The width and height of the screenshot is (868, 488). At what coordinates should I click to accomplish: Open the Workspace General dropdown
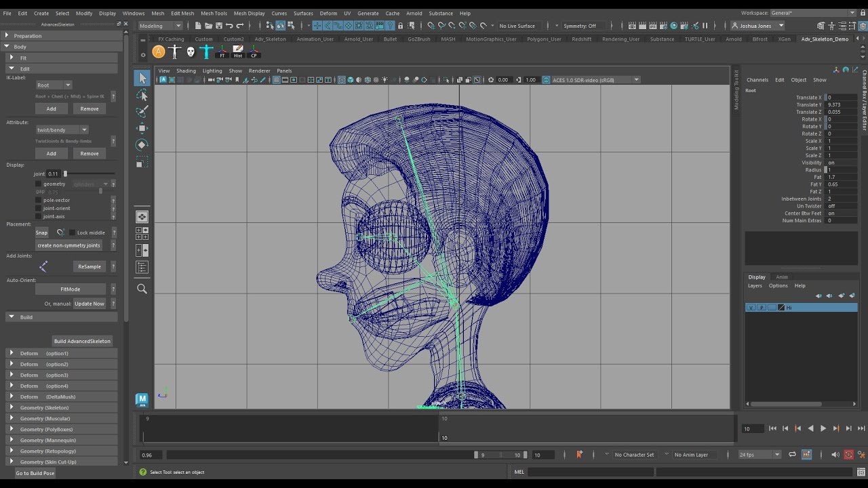[813, 13]
